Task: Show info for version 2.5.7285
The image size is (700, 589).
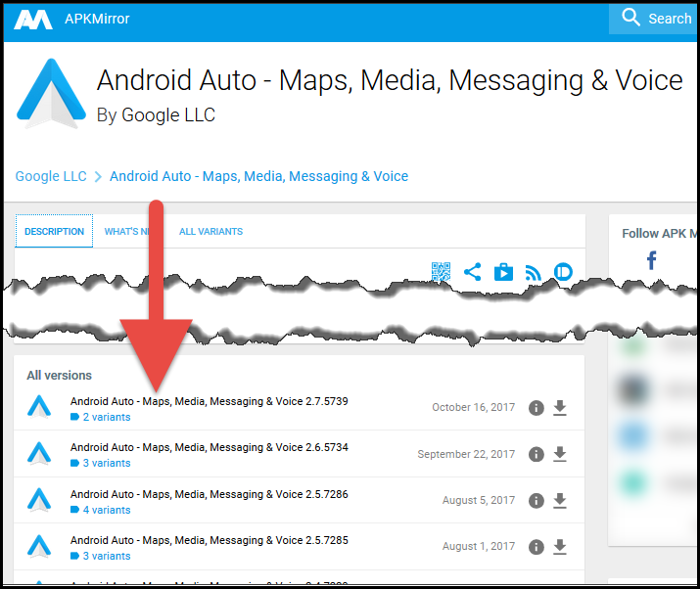Action: (x=537, y=547)
